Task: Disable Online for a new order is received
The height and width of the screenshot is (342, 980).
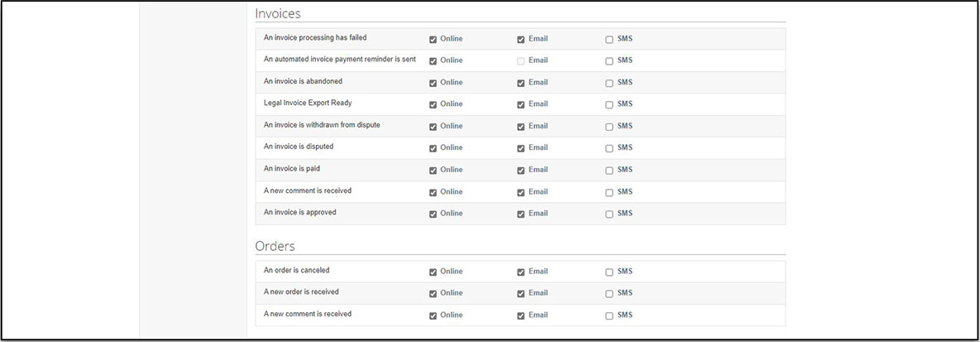Action: tap(433, 293)
